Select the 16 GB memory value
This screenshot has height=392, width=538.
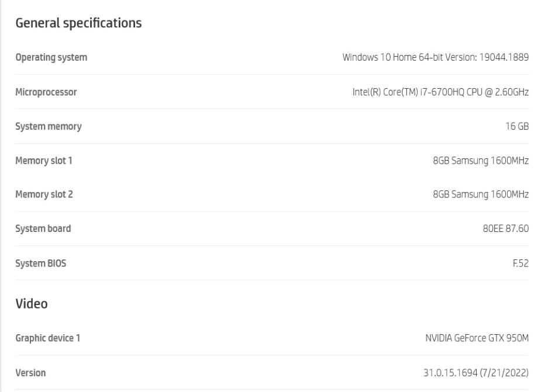pos(517,126)
